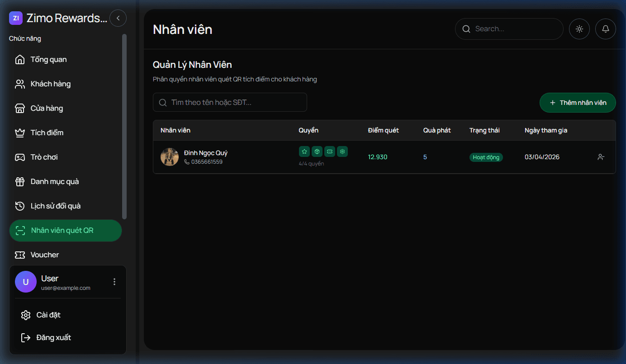This screenshot has width=626, height=364.
Task: Click the sidebar vertical scrollbar
Action: (x=124, y=127)
